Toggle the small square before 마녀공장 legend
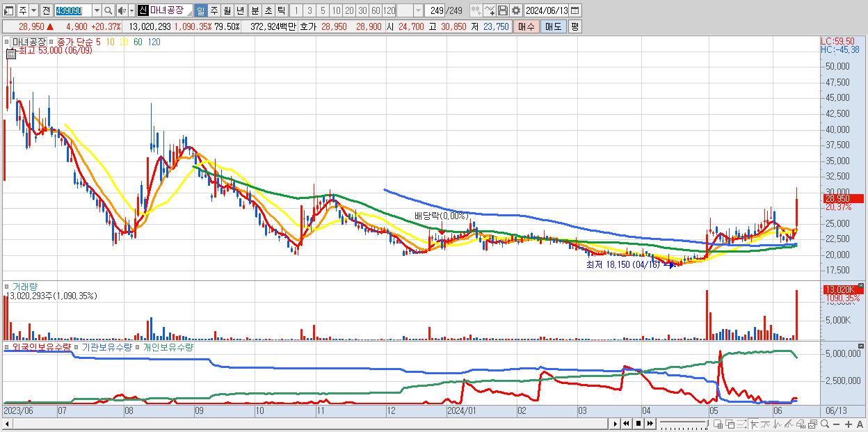 pyautogui.click(x=6, y=42)
